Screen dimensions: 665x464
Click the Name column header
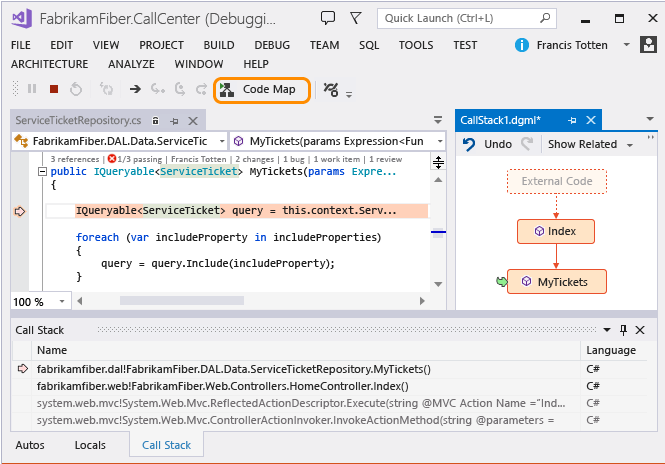coord(305,350)
